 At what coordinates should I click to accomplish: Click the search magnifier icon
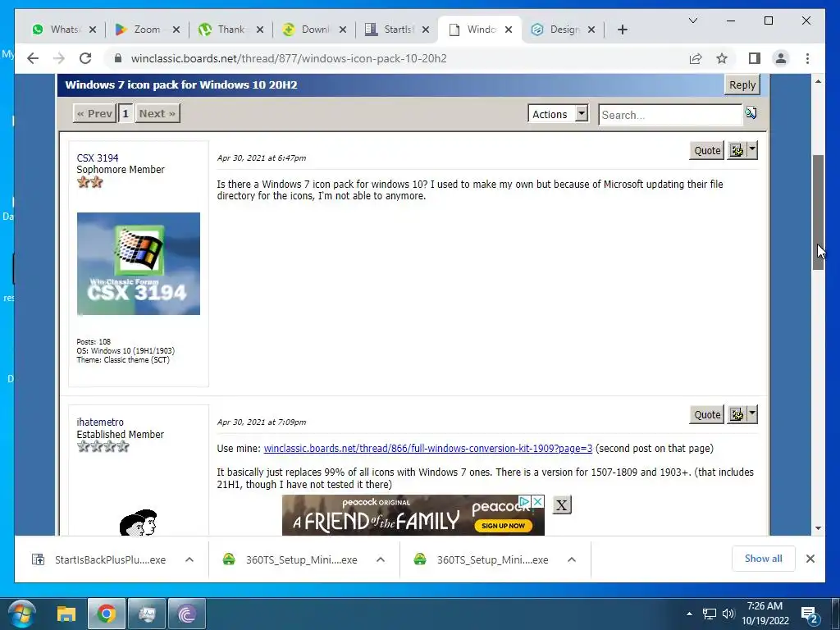[x=751, y=112]
